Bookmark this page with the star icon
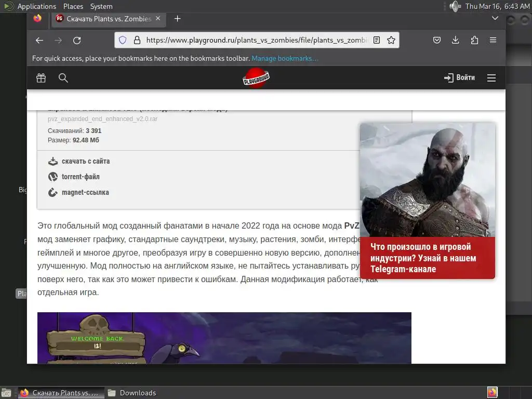The width and height of the screenshot is (532, 399). click(x=391, y=40)
